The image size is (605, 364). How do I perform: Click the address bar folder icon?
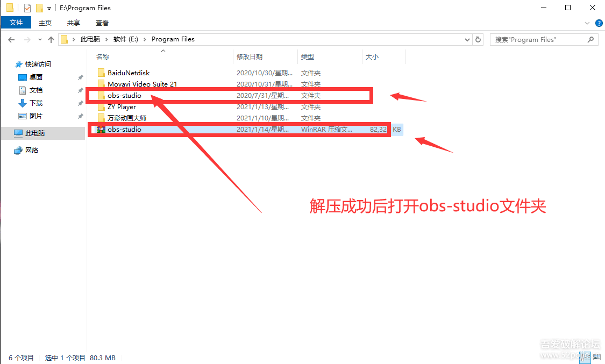click(x=65, y=39)
